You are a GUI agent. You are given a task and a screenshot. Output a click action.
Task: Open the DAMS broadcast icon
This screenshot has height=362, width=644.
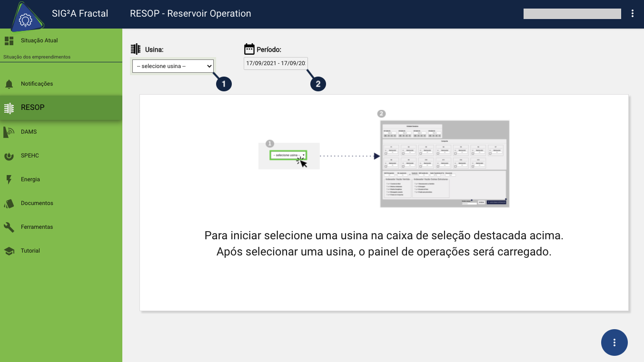point(9,131)
